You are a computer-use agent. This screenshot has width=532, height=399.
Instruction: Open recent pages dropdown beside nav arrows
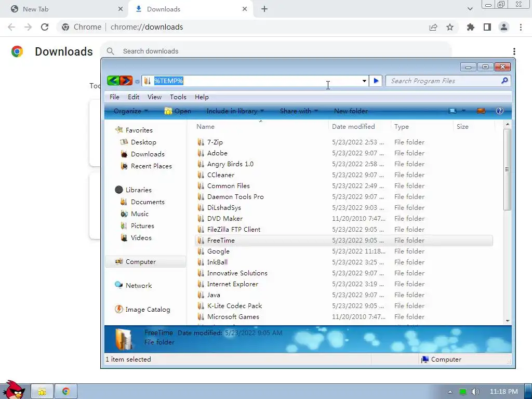coord(137,82)
